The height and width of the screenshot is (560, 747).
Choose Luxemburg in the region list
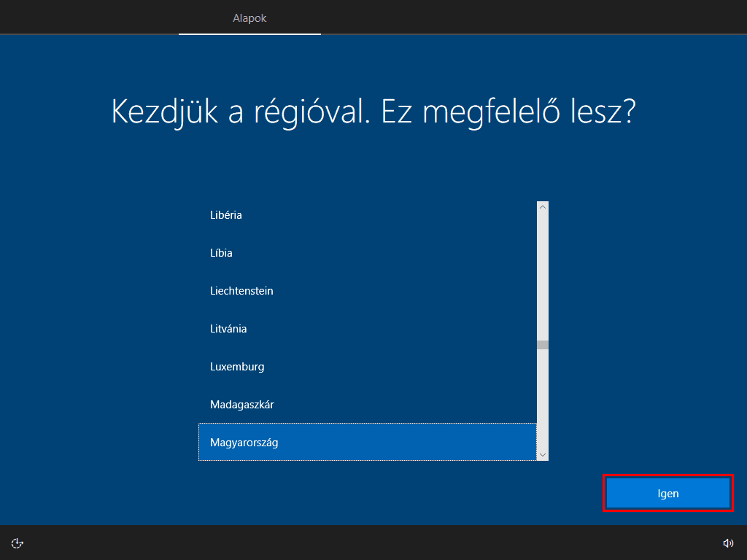click(x=237, y=367)
